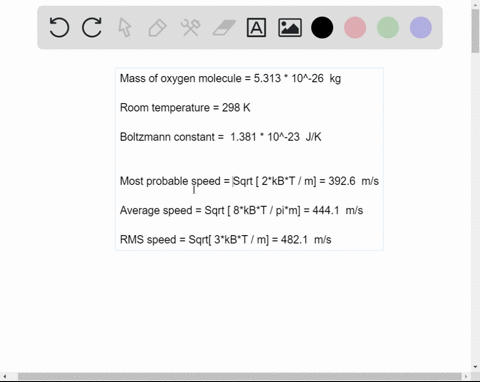This screenshot has width=480, height=382.
Task: Click the insert image icon
Action: (290, 27)
